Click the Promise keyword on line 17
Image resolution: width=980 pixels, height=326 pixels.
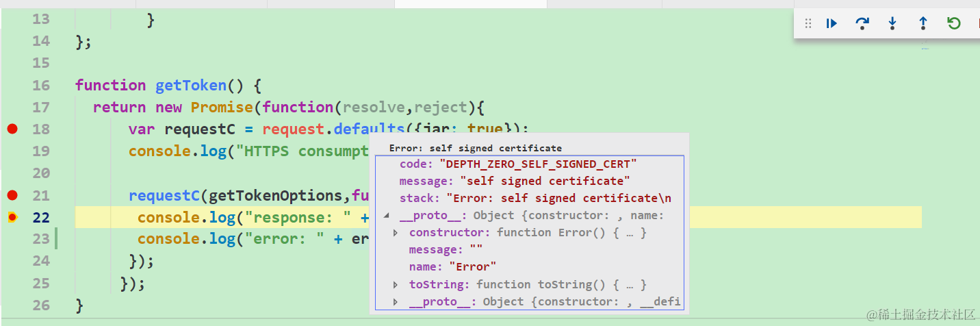tap(222, 108)
